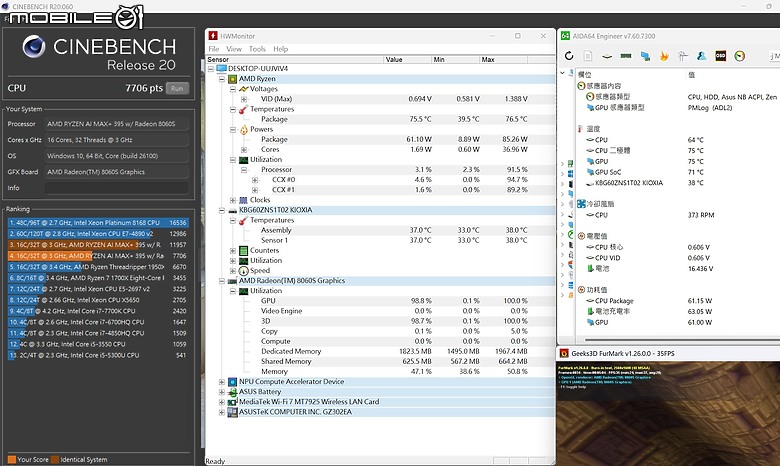Open the File menu in HWMonitor
Screen dimensions: 780x466
[x=214, y=49]
